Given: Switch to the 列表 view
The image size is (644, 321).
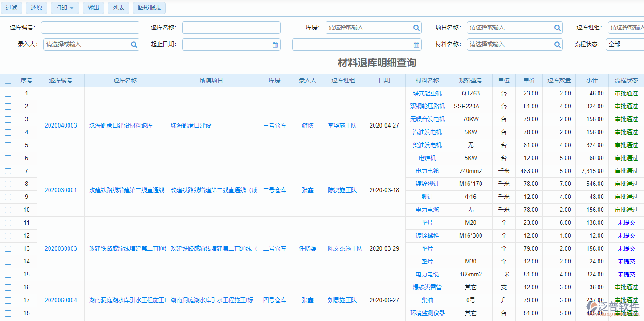Looking at the screenshot, I should [118, 8].
